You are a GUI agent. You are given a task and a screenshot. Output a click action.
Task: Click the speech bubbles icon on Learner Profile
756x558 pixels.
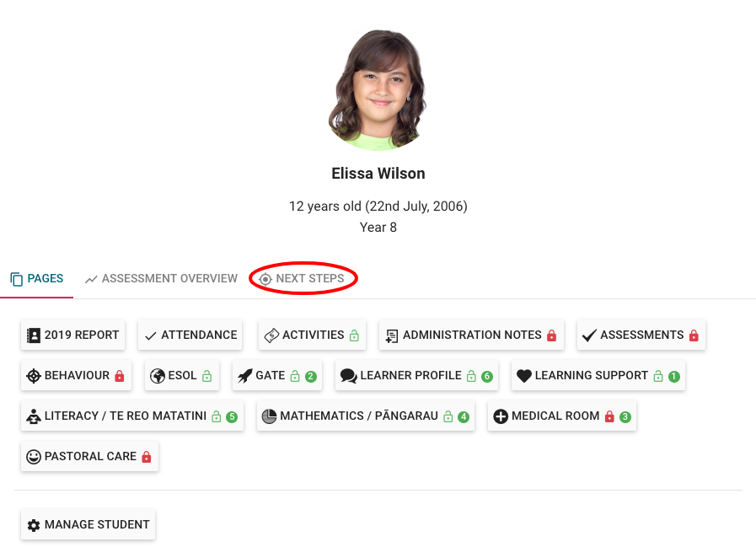(x=348, y=376)
